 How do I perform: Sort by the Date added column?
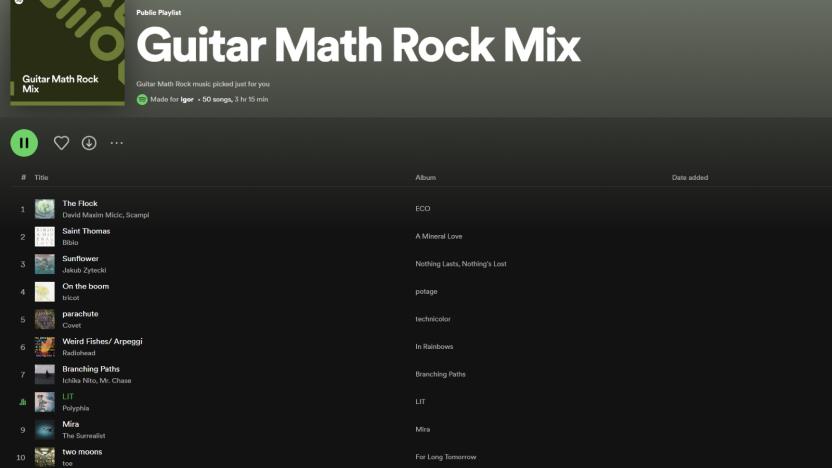point(689,178)
